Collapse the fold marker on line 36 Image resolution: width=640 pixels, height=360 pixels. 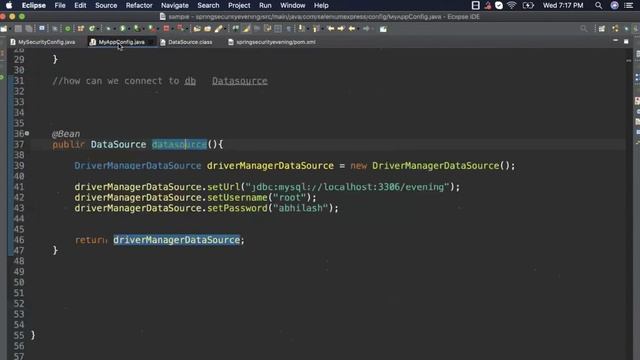click(x=27, y=133)
